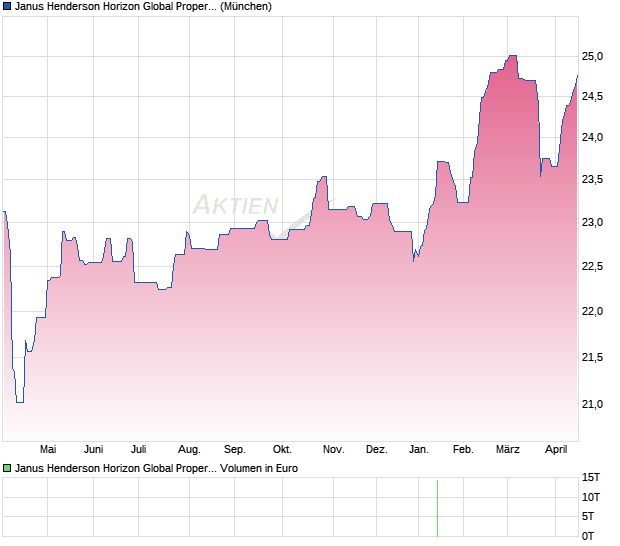Click the März month label

pyautogui.click(x=508, y=450)
